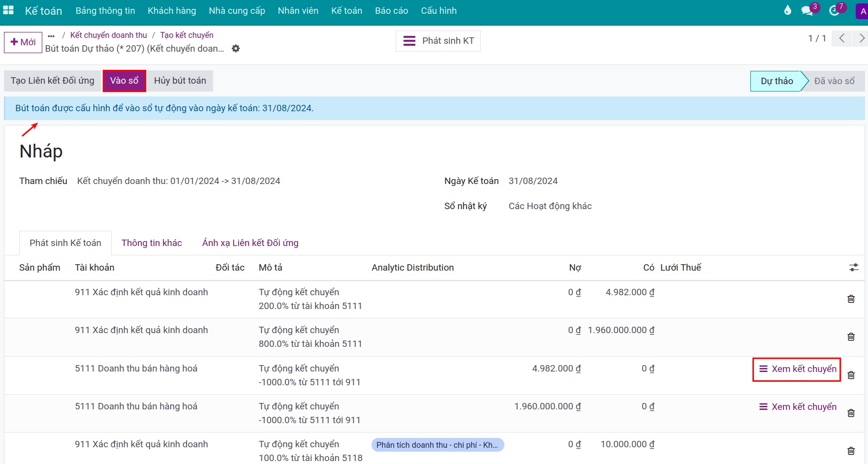Open Xem kết chuyển for the 4.982.000 line
Viewport: 868px width, 464px height.
tap(797, 369)
